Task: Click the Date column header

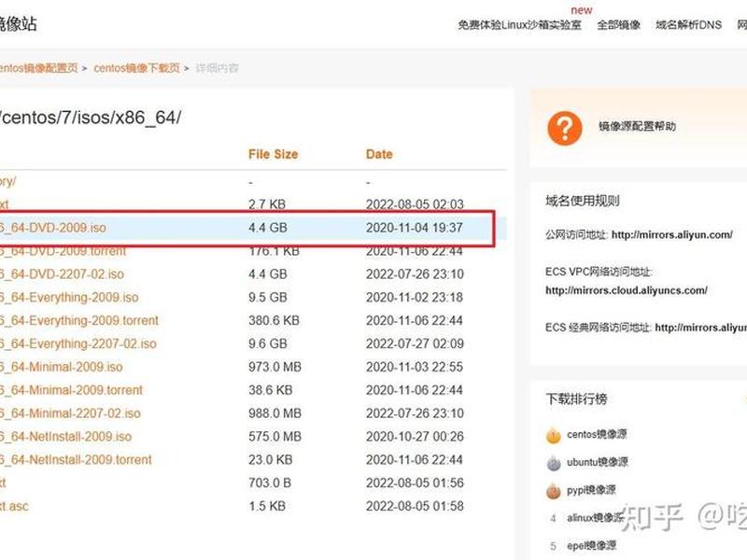Action: (x=379, y=154)
